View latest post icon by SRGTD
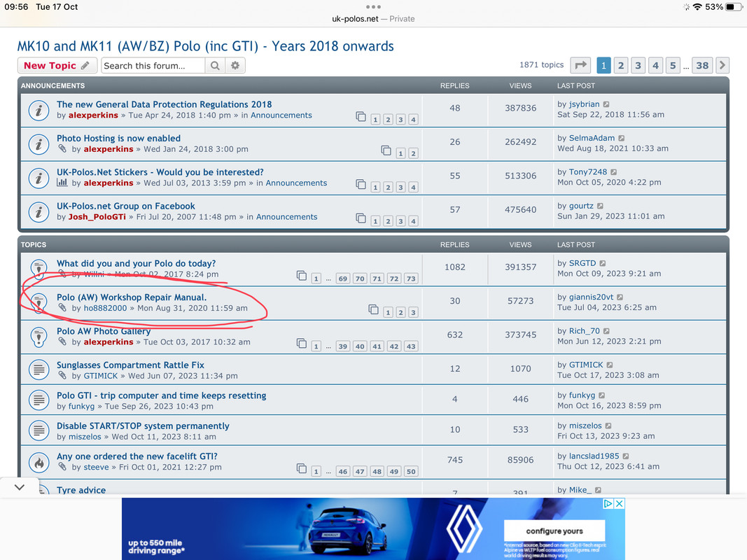This screenshot has width=747, height=560. point(603,263)
